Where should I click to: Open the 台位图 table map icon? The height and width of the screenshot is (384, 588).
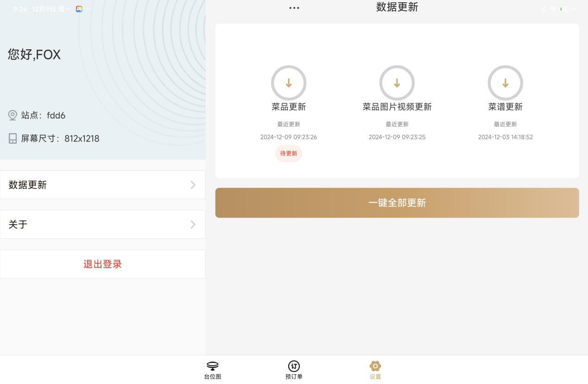point(213,366)
